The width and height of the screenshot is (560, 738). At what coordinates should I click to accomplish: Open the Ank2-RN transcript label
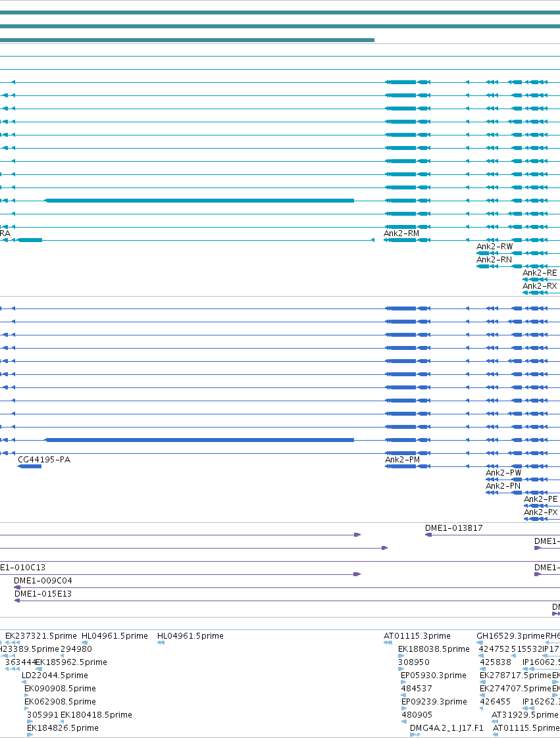(x=494, y=260)
